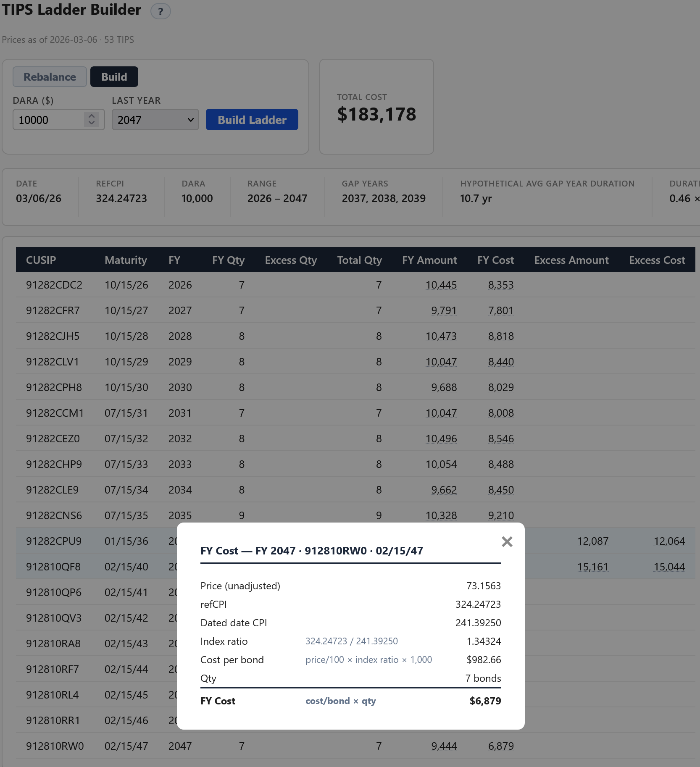The image size is (700, 767).
Task: Click FY Amount 10,473 for 2028
Action: pyautogui.click(x=441, y=336)
